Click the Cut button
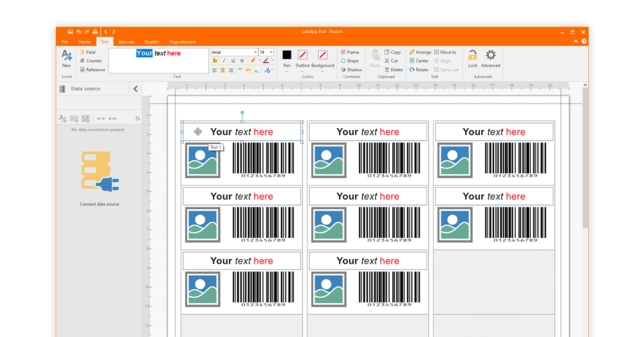The height and width of the screenshot is (337, 644). [391, 61]
